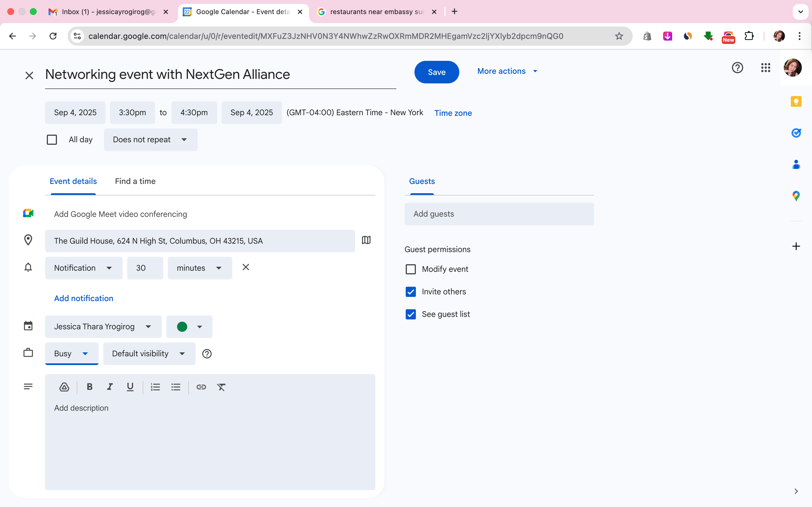Expand the Does not repeat dropdown
Image resolution: width=812 pixels, height=507 pixels.
tap(150, 139)
